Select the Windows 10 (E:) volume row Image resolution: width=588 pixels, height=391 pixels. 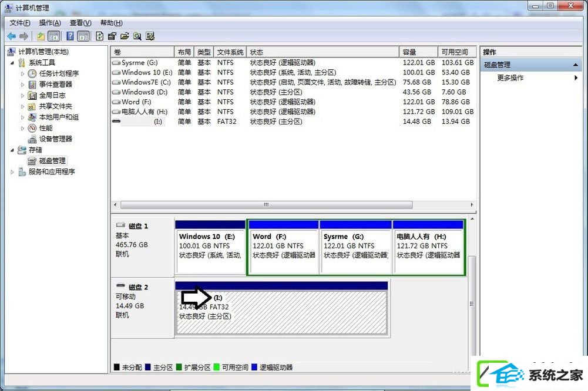point(293,72)
